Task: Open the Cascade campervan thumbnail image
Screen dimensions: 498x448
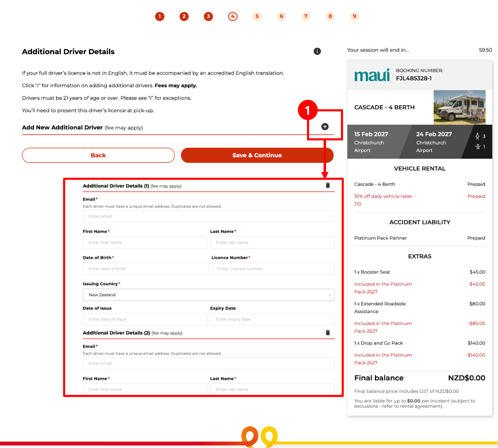Action: [x=459, y=107]
